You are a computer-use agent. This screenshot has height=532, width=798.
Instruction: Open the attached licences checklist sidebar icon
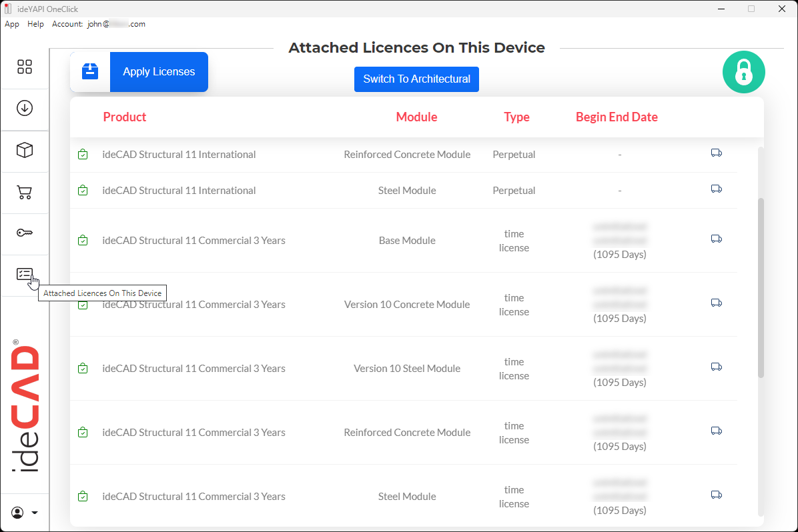click(x=25, y=274)
